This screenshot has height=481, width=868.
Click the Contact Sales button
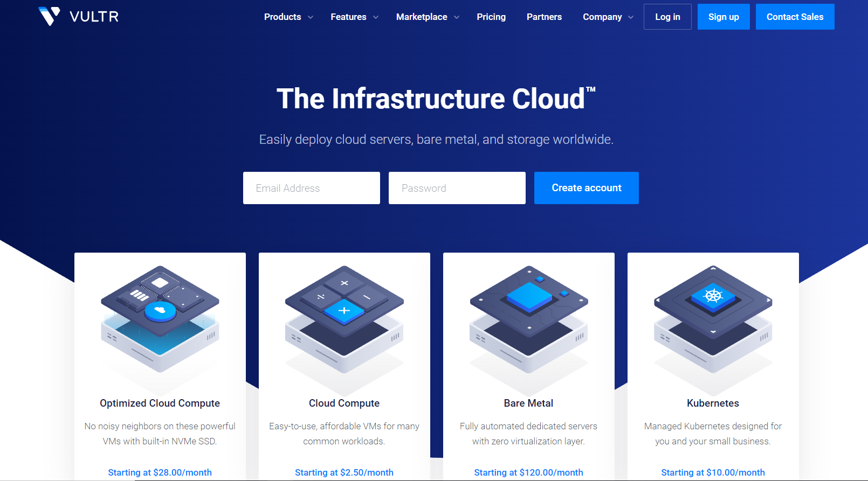point(795,17)
